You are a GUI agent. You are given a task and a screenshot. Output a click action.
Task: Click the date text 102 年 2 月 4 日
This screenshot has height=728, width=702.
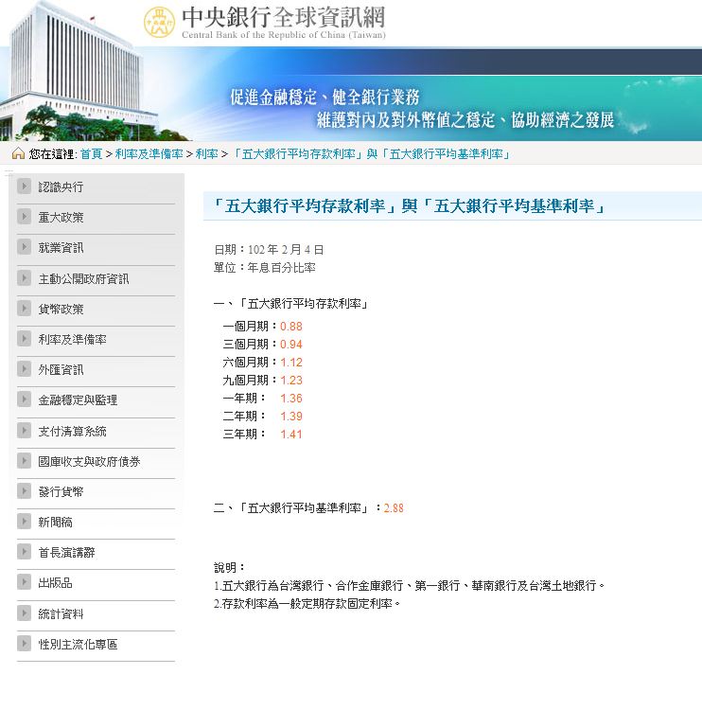click(286, 250)
